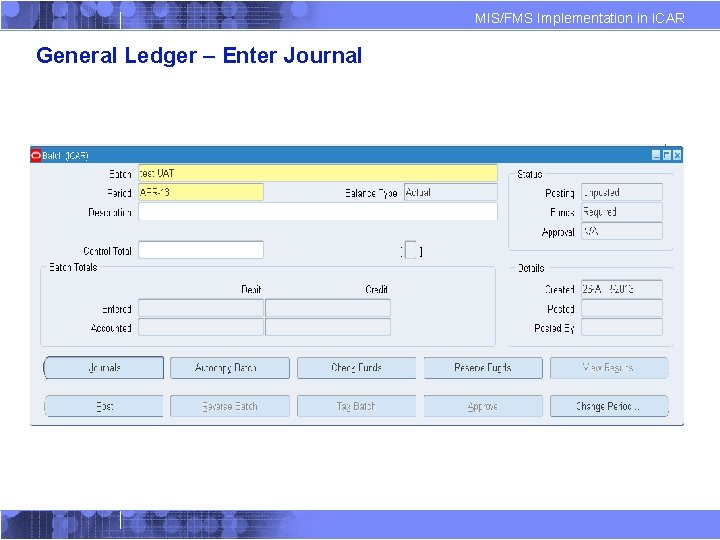Screen dimensions: 720x540
Task: Click the Details group label
Action: (x=531, y=268)
